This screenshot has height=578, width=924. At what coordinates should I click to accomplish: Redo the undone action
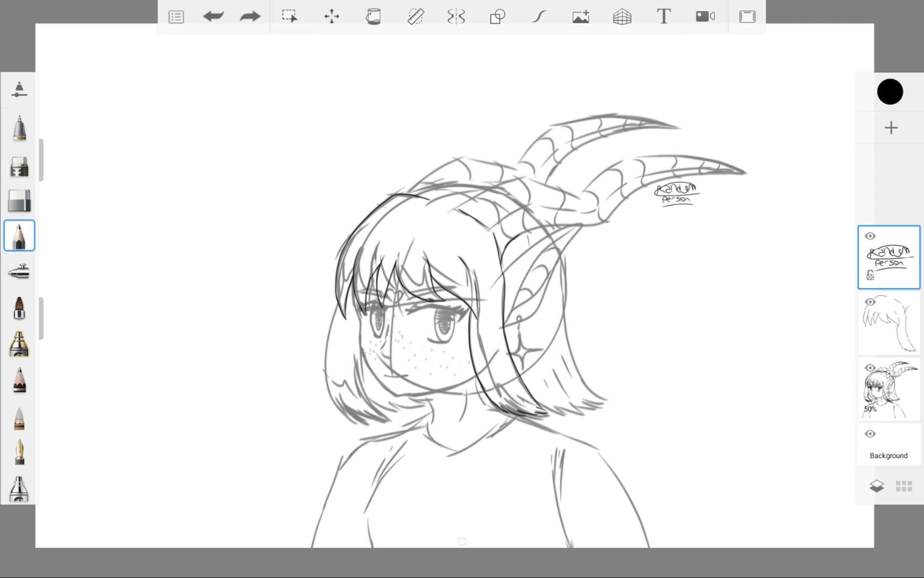point(249,16)
